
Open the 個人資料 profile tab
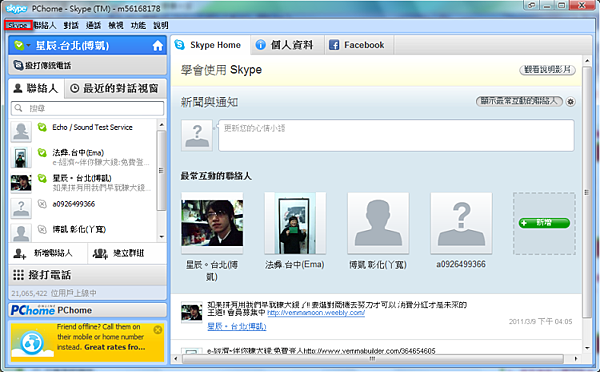pyautogui.click(x=287, y=45)
